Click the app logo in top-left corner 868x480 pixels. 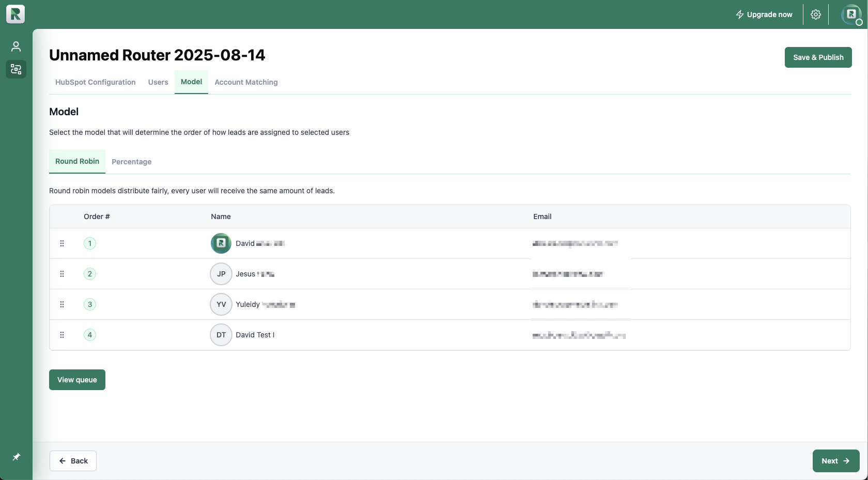point(16,14)
